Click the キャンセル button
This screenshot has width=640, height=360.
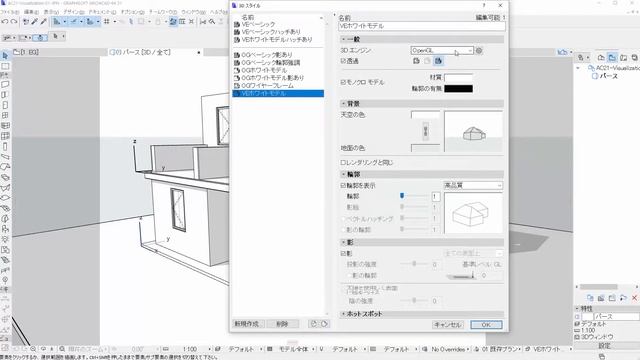pyautogui.click(x=448, y=325)
